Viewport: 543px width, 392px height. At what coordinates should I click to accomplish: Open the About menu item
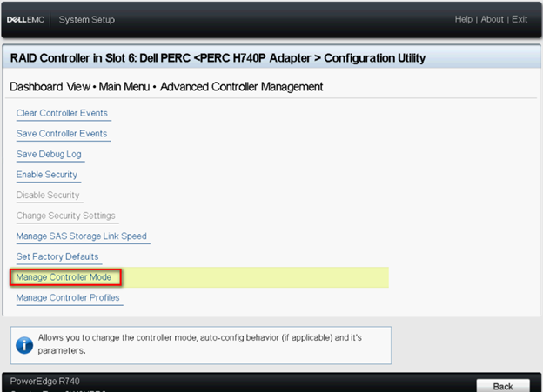pos(493,19)
